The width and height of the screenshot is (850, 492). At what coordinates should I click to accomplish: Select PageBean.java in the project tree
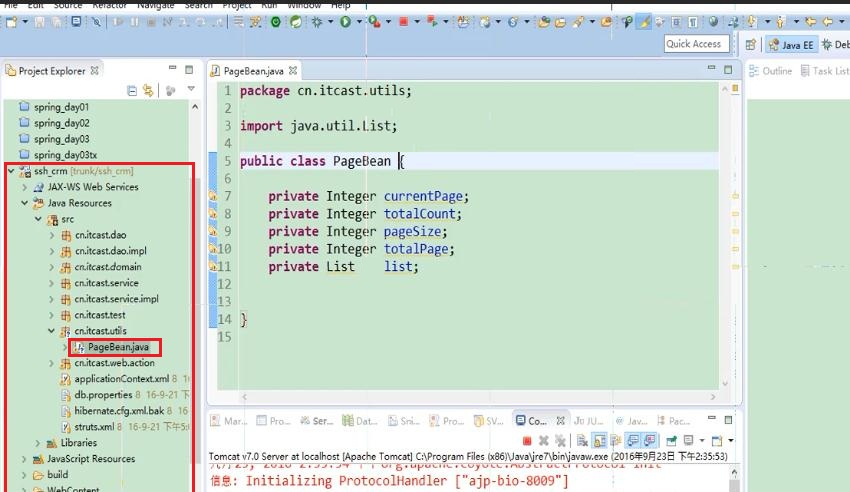click(x=118, y=347)
